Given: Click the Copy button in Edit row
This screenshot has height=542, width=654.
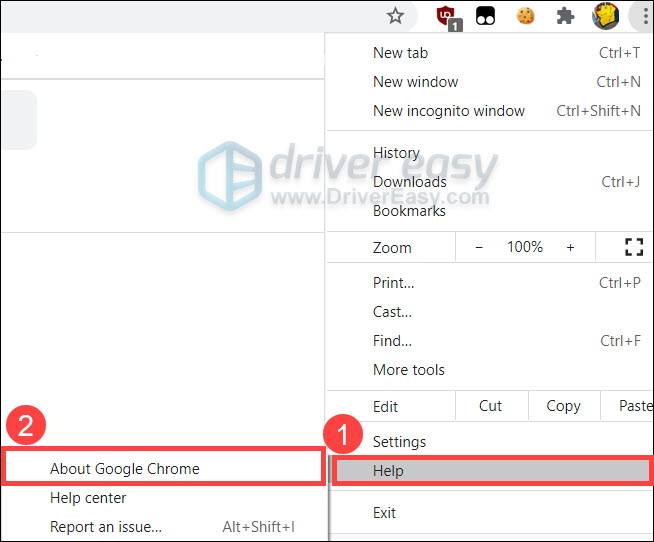Looking at the screenshot, I should coord(563,406).
